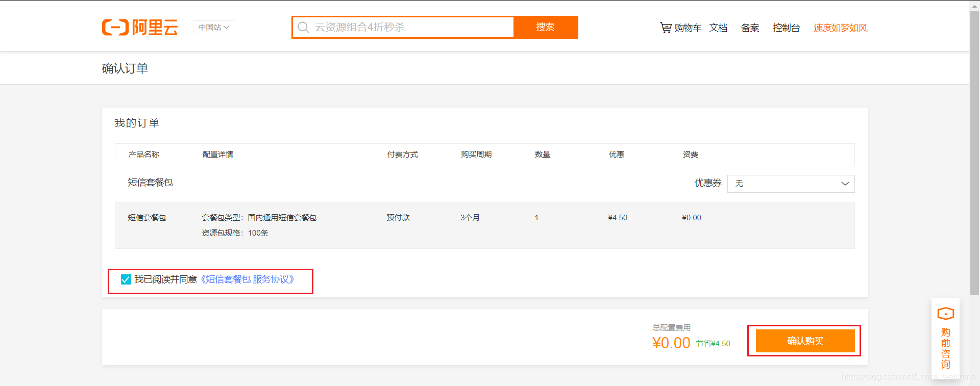Select the 资源包规格：100条 text

[x=235, y=233]
